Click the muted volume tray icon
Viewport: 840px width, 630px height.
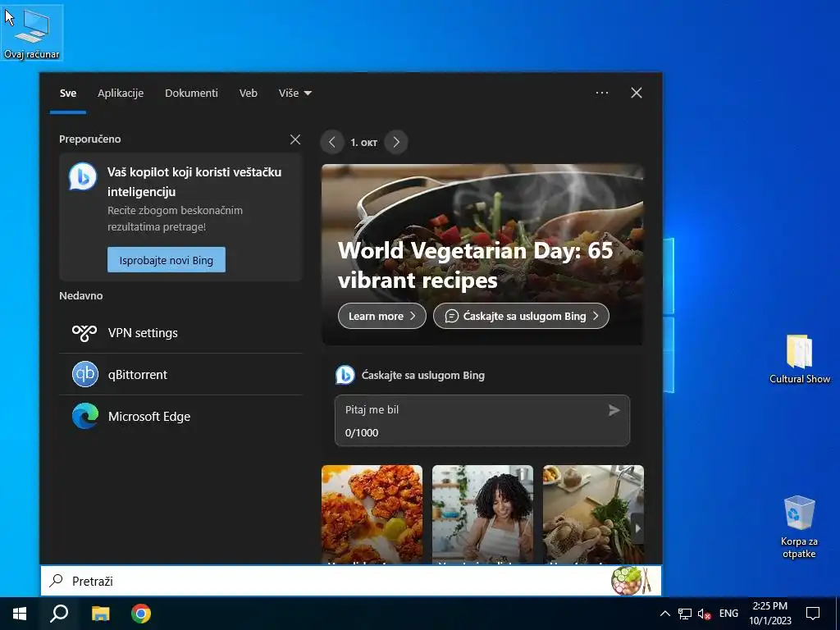[705, 614]
